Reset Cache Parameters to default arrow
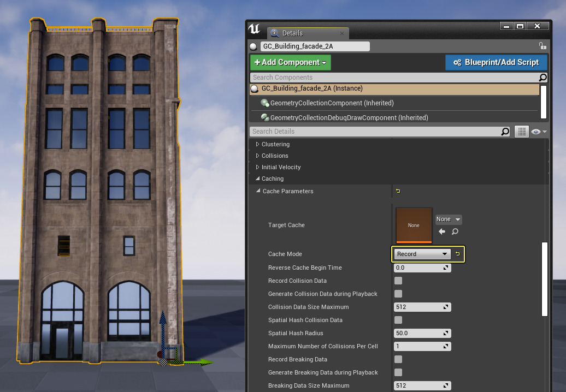This screenshot has height=392, width=566. [x=398, y=191]
